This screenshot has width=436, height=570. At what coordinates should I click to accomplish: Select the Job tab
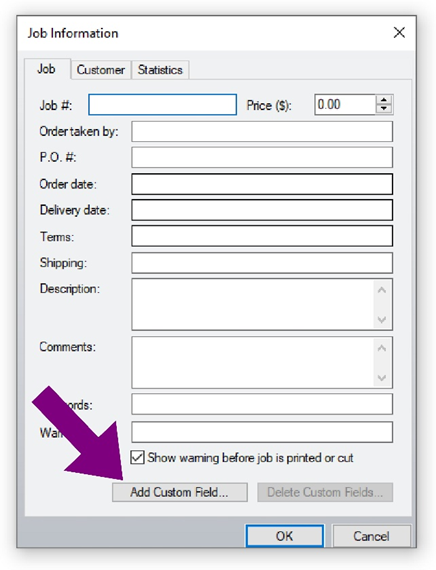[x=47, y=69]
